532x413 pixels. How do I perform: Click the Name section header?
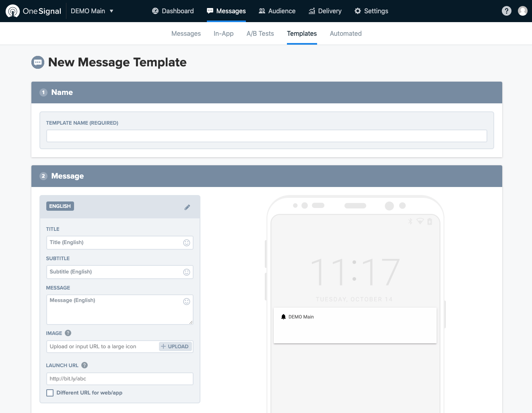[x=267, y=92]
